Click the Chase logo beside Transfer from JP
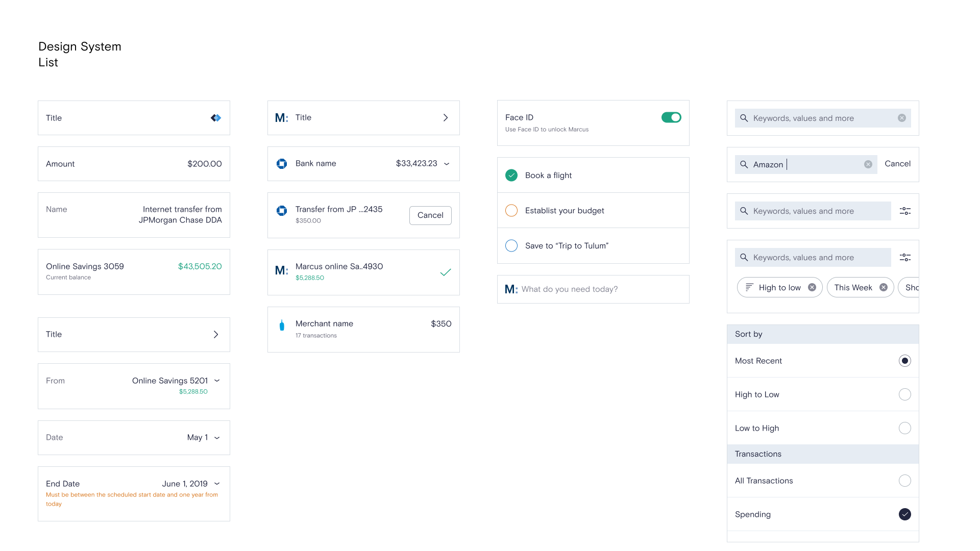The image size is (980, 551). click(x=282, y=210)
